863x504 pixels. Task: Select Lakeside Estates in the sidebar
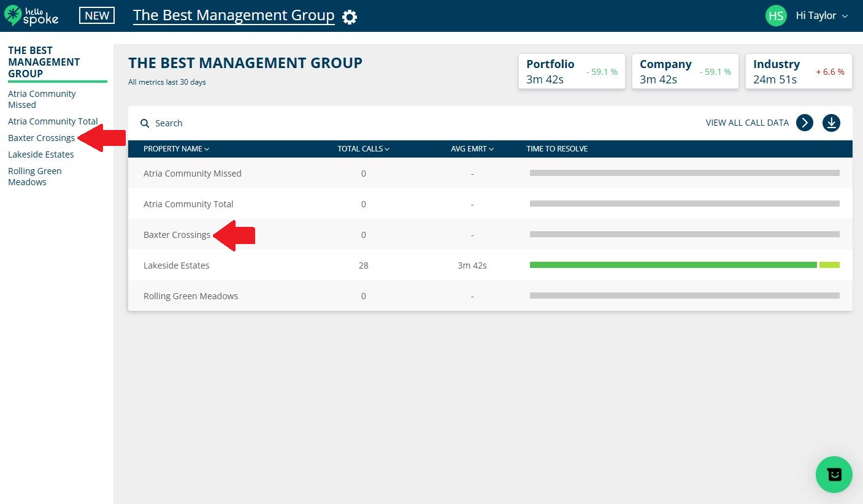point(40,154)
